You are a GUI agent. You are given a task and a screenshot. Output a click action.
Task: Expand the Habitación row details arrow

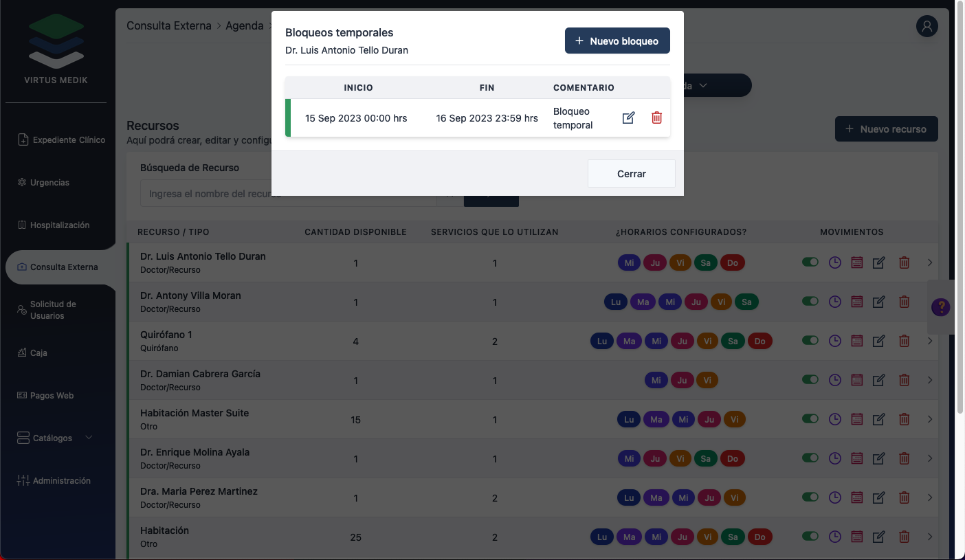[x=930, y=537]
